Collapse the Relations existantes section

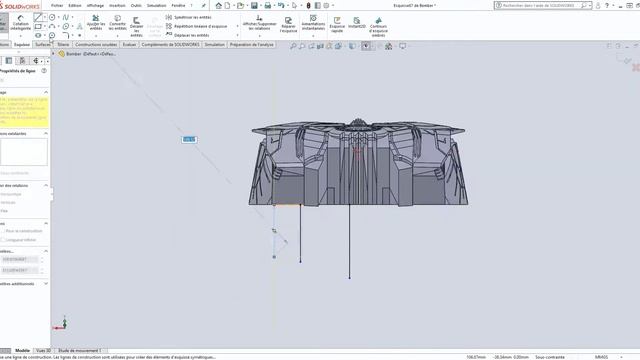pos(46,133)
